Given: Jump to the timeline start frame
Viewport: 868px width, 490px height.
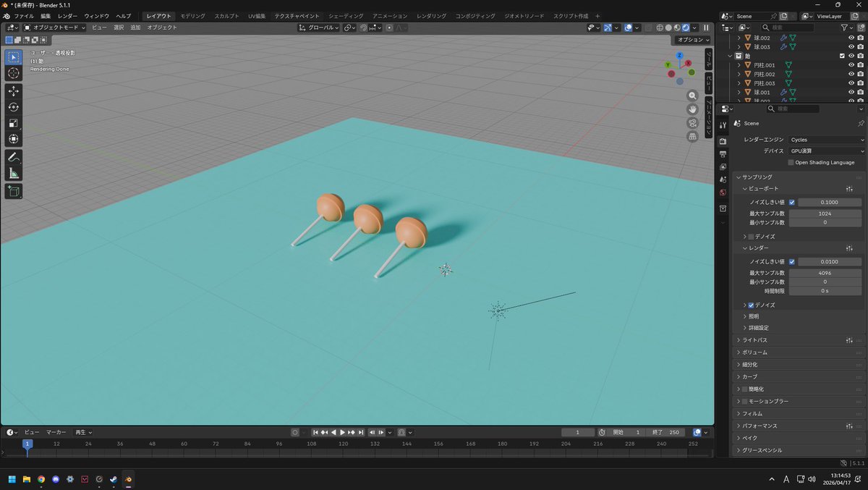Looking at the screenshot, I should [x=315, y=432].
